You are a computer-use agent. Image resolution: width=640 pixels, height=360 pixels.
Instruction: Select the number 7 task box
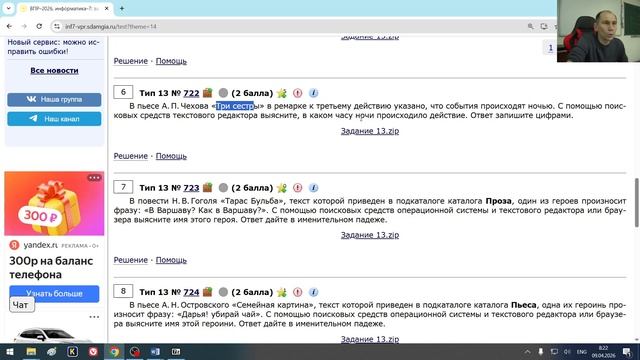coord(123,187)
